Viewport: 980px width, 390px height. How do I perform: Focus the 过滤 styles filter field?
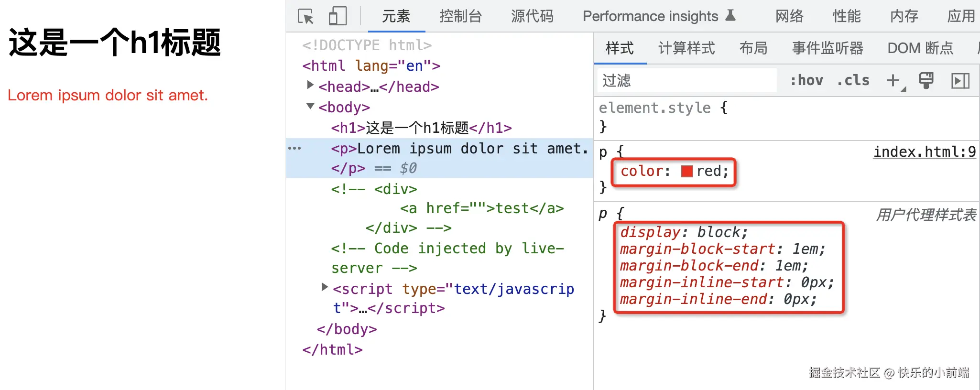pyautogui.click(x=686, y=80)
